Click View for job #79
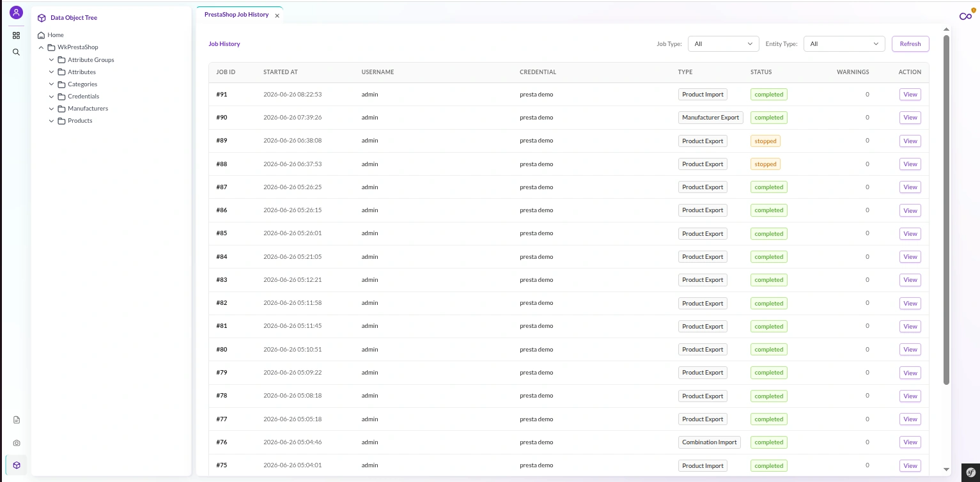This screenshot has width=980, height=482. (x=910, y=373)
